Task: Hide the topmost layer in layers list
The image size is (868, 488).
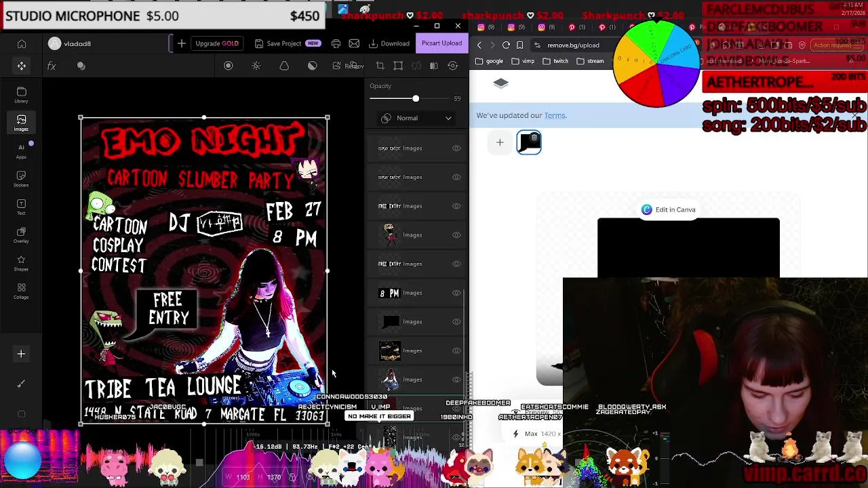Action: [x=456, y=148]
